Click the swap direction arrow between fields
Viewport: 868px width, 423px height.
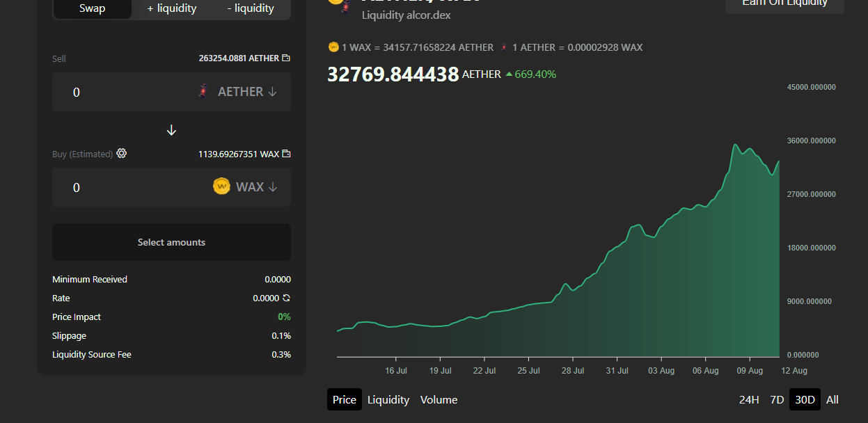(x=171, y=131)
